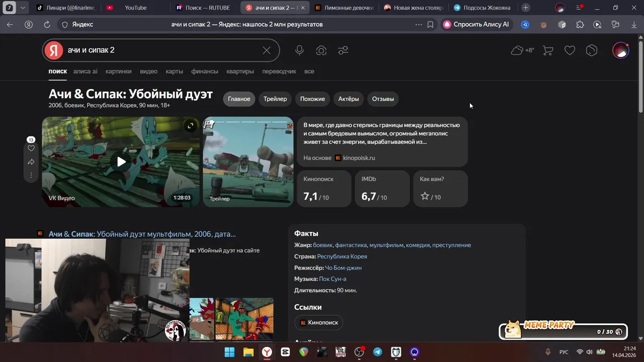Viewport: 644px width, 362px height.
Task: Click the Yandex logo in search box
Action: [53, 50]
